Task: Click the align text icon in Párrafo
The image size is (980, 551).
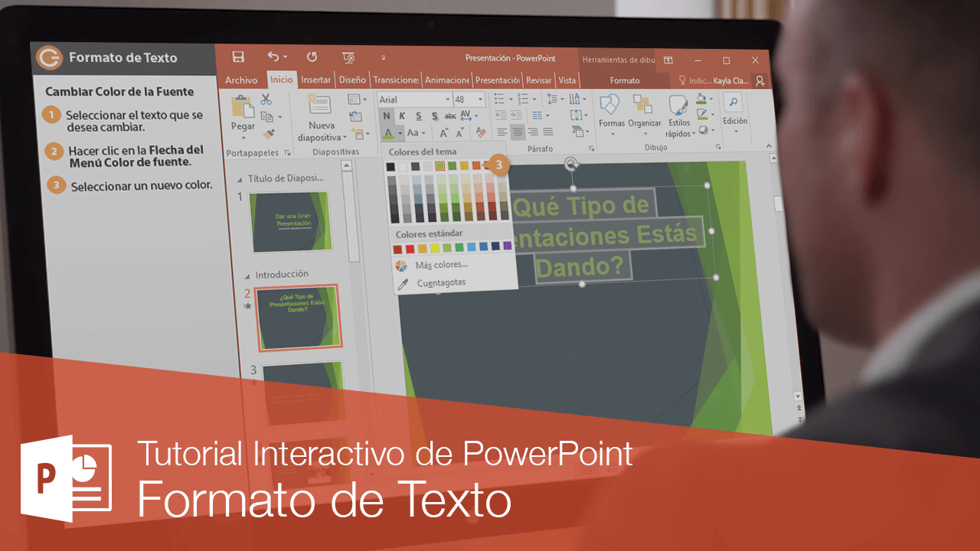Action: point(577,116)
